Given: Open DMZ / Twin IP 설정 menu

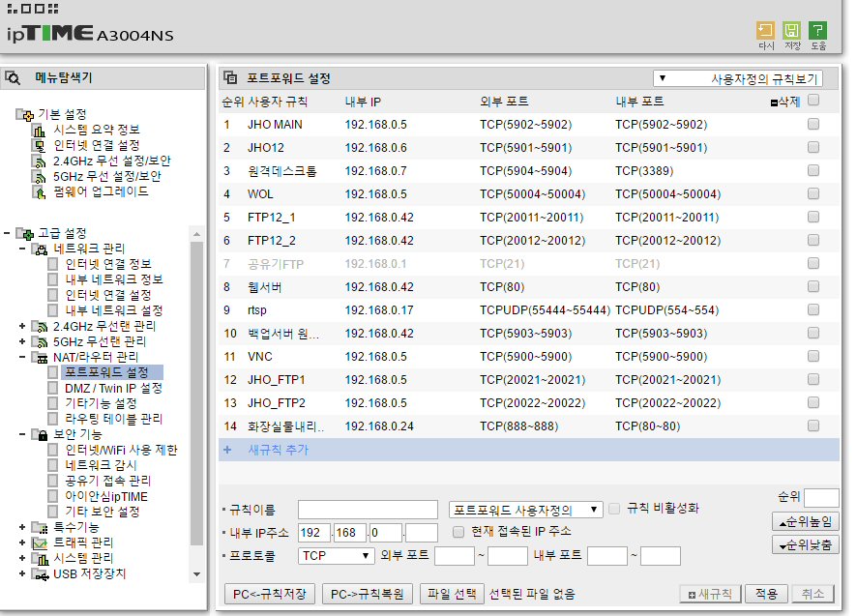Looking at the screenshot, I should 113,389.
